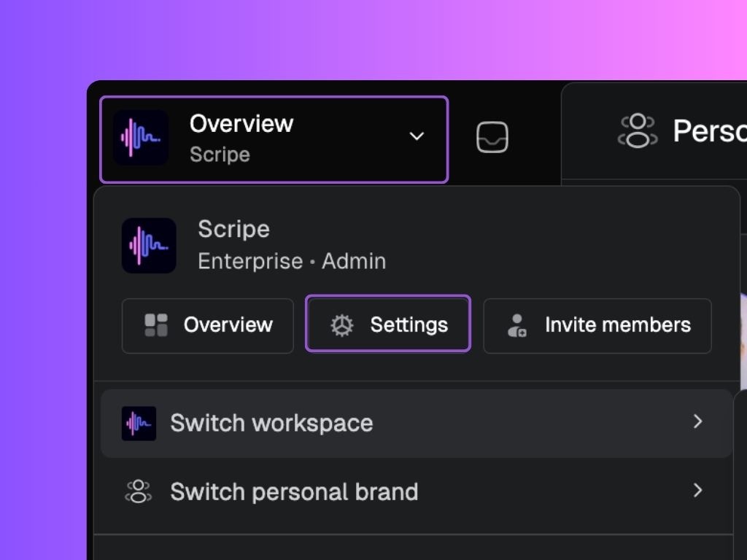Click the add-person icon on Invite members
This screenshot has width=747, height=560.
click(517, 326)
